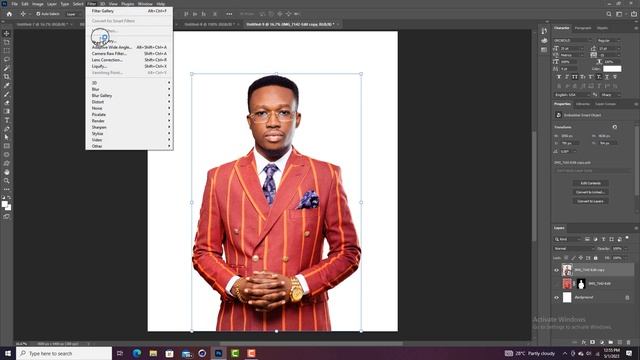Toggle visibility of the Background layer

pos(556,298)
